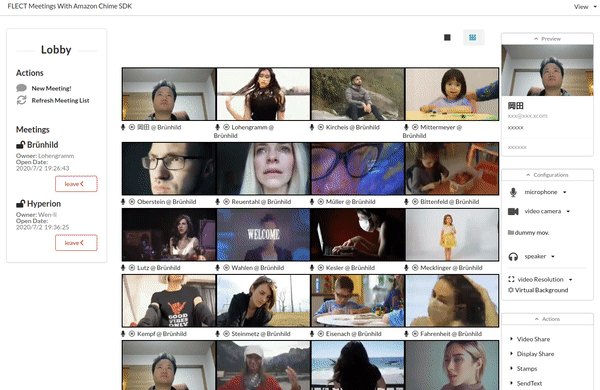Click the mic icon for Lohengramm tile
Image resolution: width=600 pixels, height=390 pixels.
pyautogui.click(x=217, y=127)
